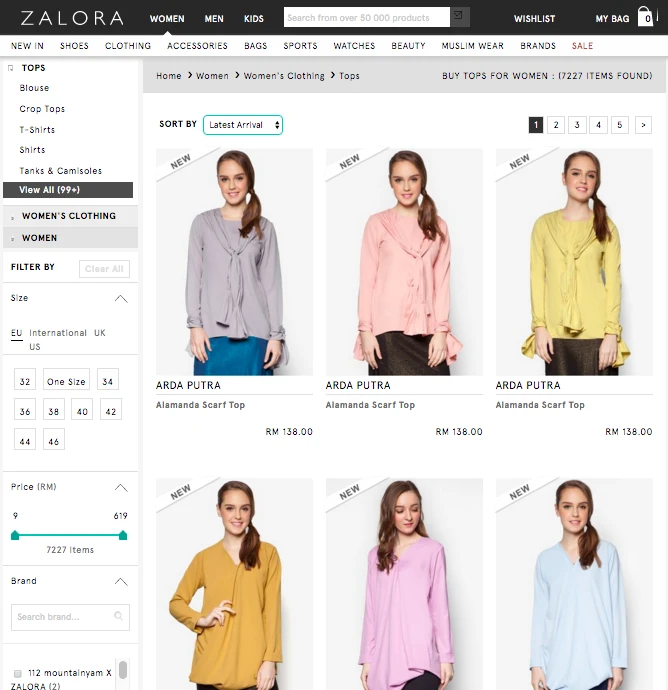This screenshot has width=668, height=690.
Task: Click the Tops category collapse icon
Action: point(11,68)
